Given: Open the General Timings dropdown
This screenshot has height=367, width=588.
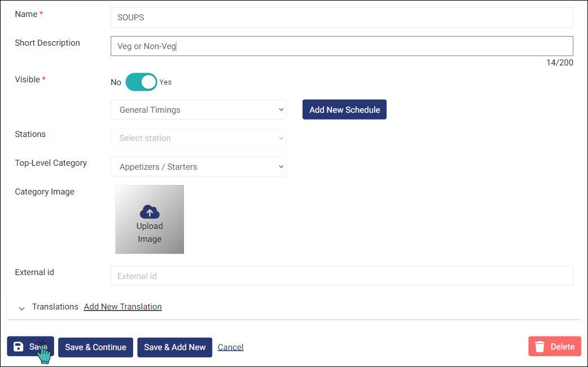Looking at the screenshot, I should 199,110.
